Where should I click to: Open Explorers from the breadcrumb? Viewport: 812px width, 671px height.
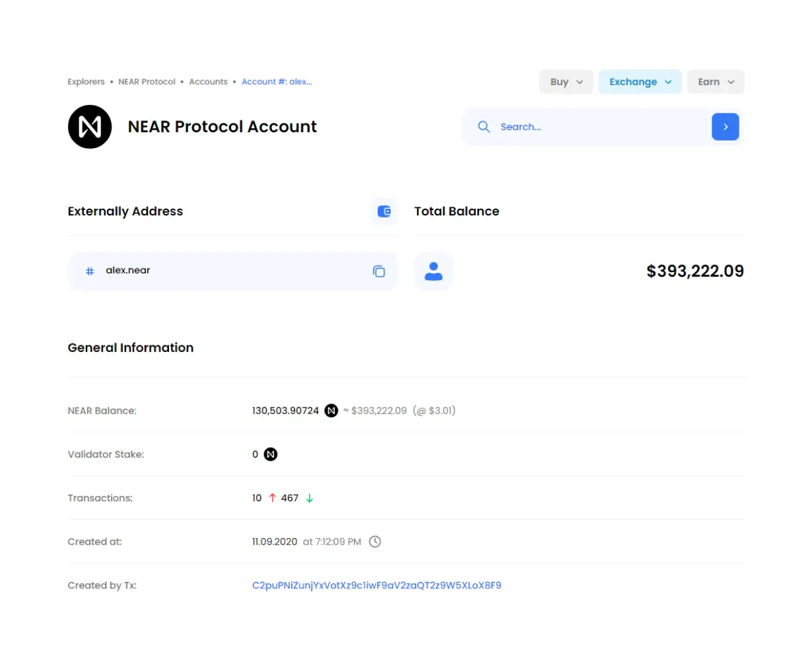pos(86,81)
